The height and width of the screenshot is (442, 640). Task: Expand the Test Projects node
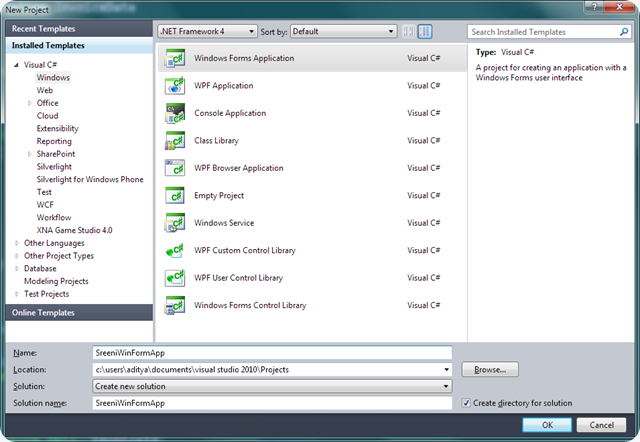click(x=17, y=294)
